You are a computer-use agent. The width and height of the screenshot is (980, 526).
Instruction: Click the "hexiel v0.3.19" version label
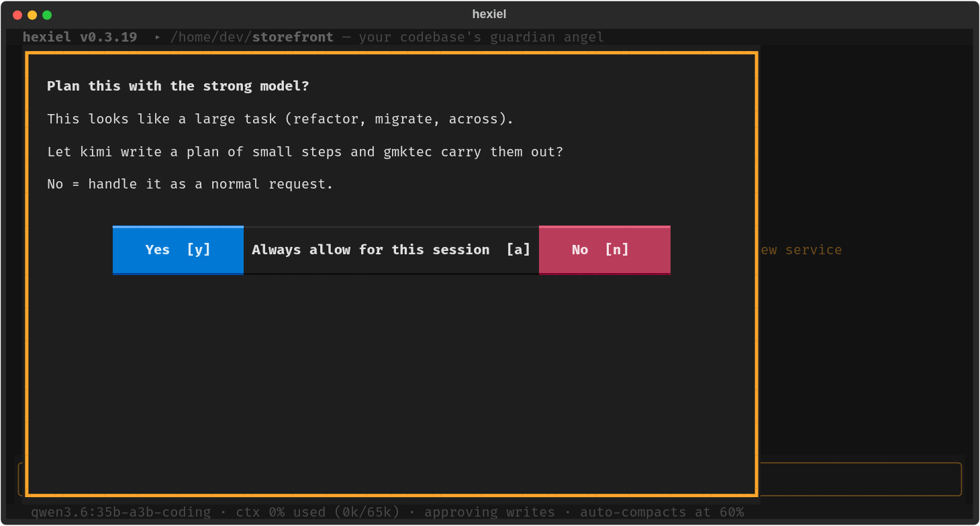click(80, 37)
